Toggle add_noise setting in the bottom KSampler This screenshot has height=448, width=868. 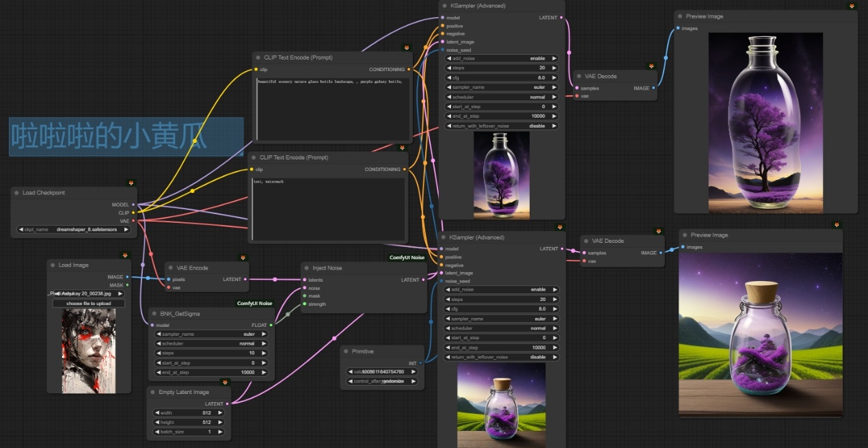pos(502,290)
